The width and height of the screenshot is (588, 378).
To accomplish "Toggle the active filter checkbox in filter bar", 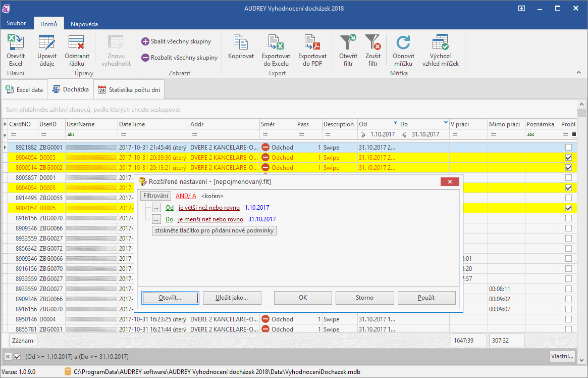I will 17,357.
